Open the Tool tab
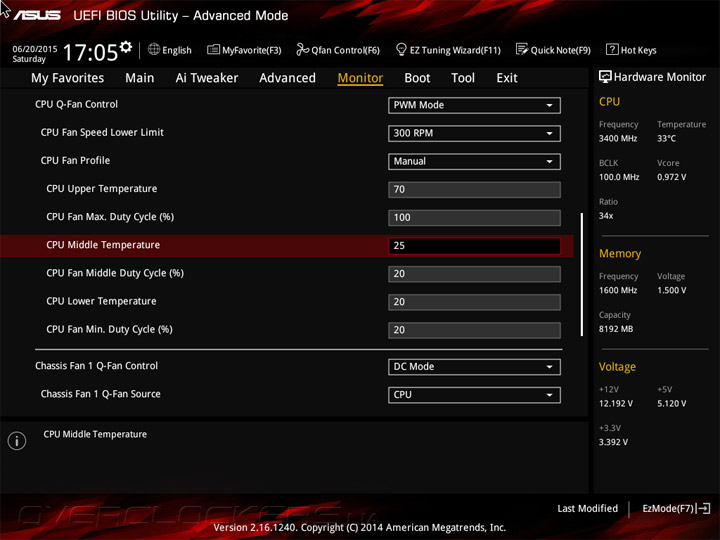 tap(463, 78)
